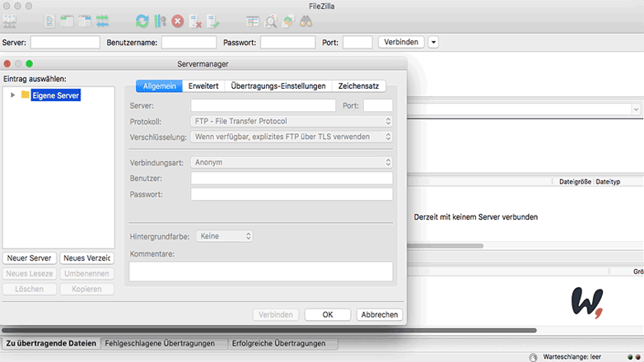Click the horizontal scrollbar in remote file list
The image size is (644, 362).
tap(446, 246)
